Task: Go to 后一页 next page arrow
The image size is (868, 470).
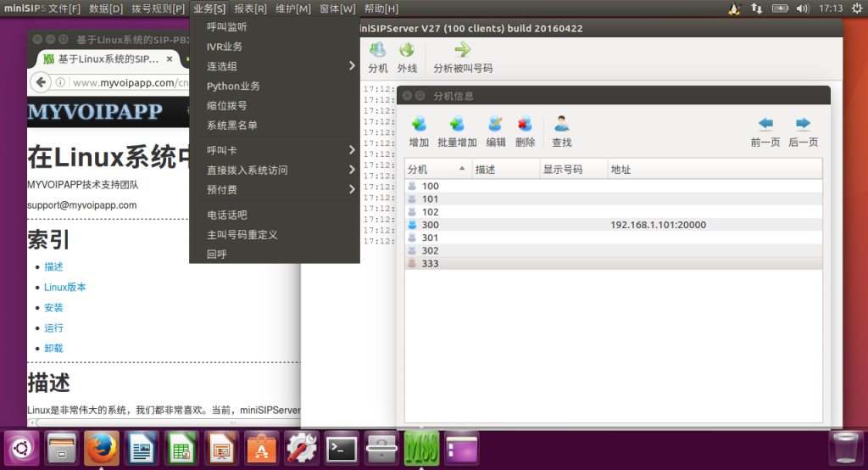Action: tap(803, 125)
